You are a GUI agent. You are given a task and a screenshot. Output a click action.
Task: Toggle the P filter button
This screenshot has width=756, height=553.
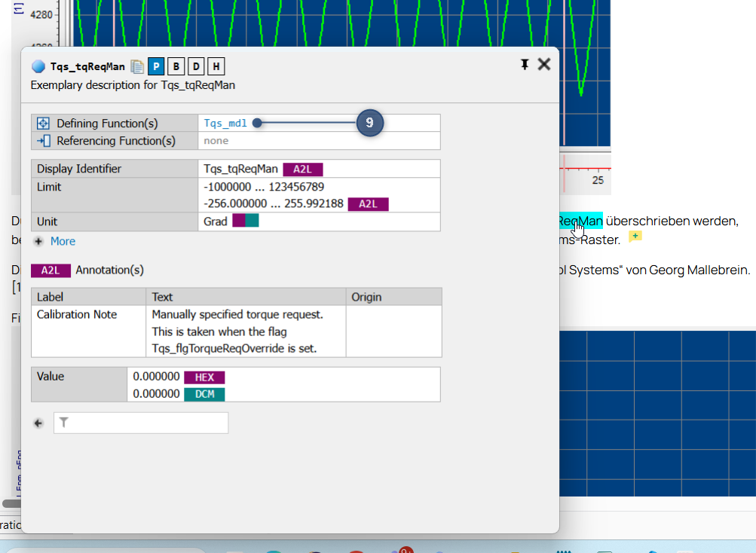(x=156, y=66)
